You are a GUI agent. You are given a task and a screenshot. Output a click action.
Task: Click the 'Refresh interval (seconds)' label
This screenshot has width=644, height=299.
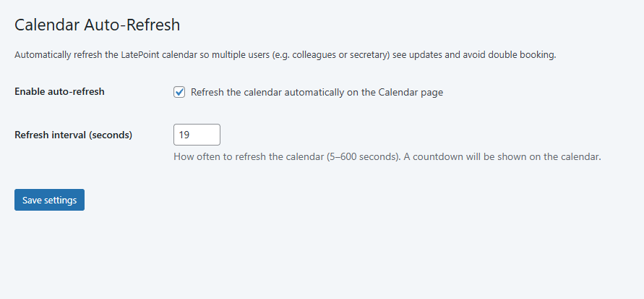click(x=73, y=135)
